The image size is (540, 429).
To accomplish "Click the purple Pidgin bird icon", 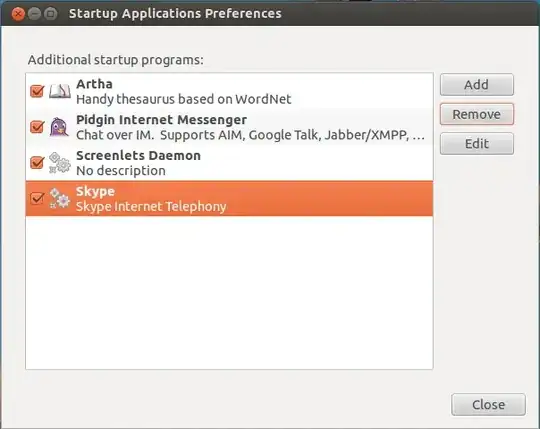I will click(x=59, y=127).
